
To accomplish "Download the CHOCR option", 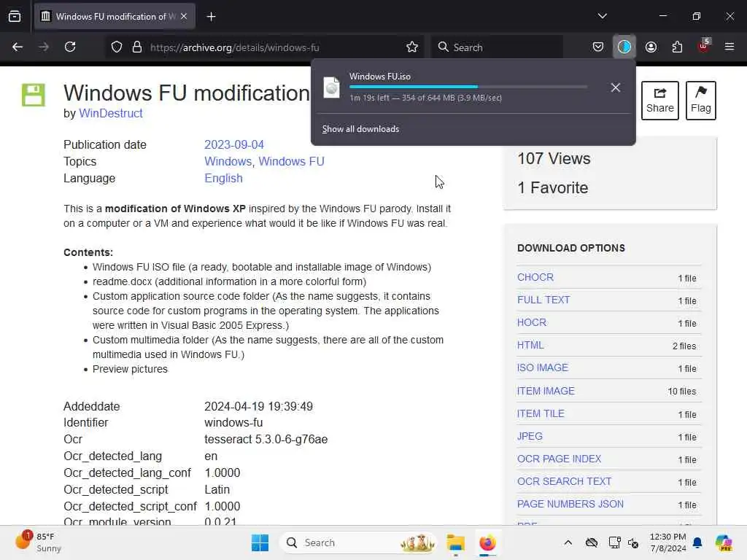I will [x=535, y=277].
